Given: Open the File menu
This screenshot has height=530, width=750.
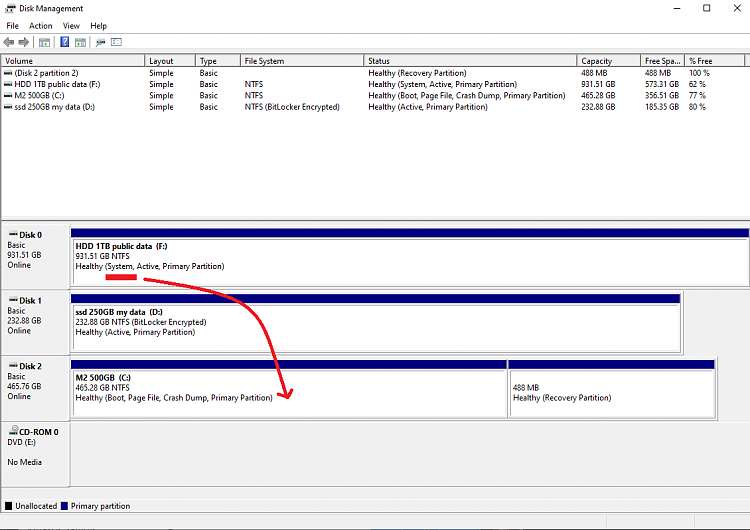Looking at the screenshot, I should pos(12,26).
